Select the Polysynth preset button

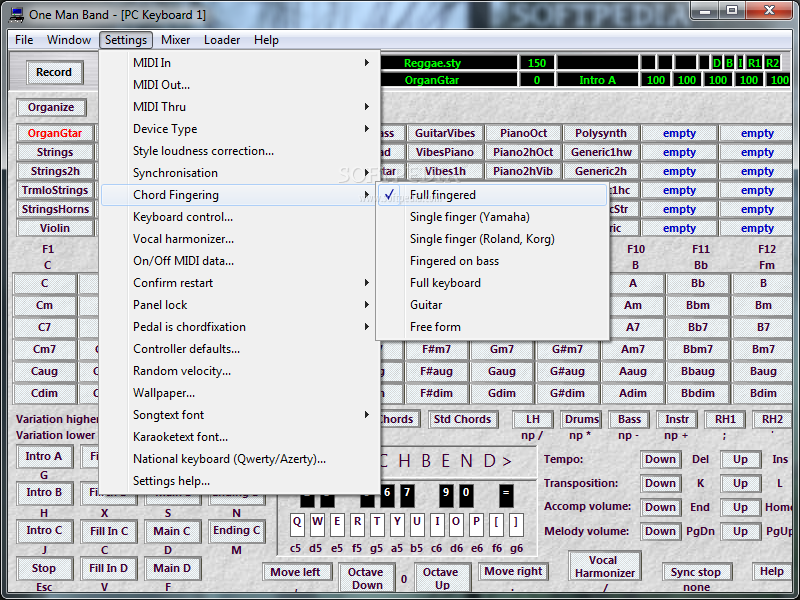click(601, 133)
